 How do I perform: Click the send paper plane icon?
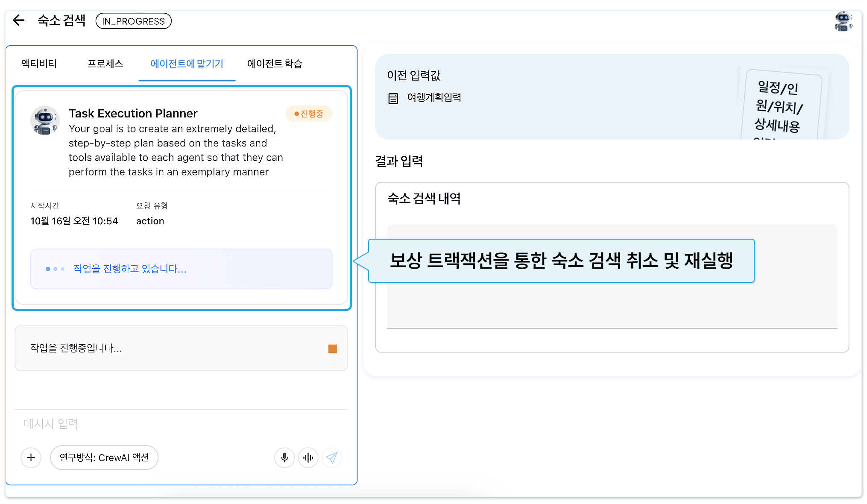tap(332, 457)
